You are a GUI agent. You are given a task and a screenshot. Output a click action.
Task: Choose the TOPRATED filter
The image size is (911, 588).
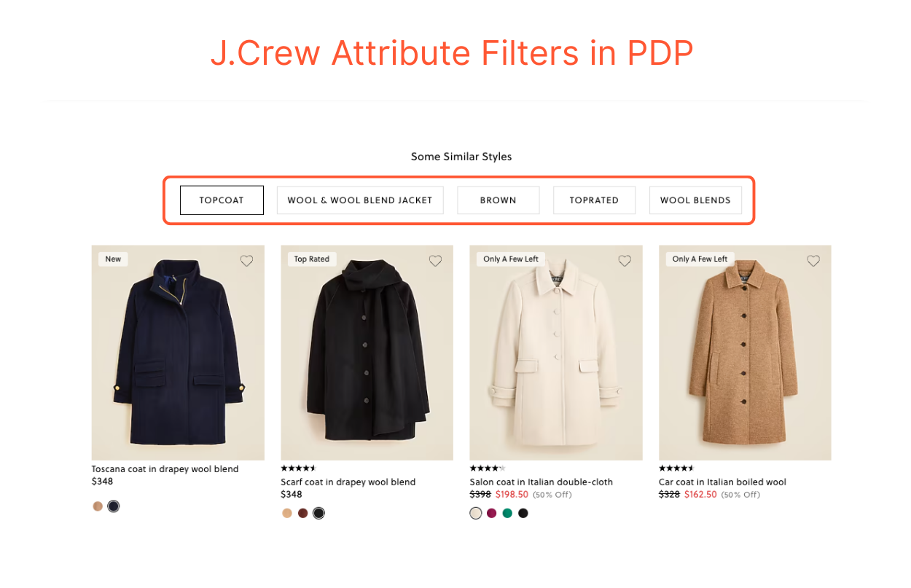click(594, 200)
